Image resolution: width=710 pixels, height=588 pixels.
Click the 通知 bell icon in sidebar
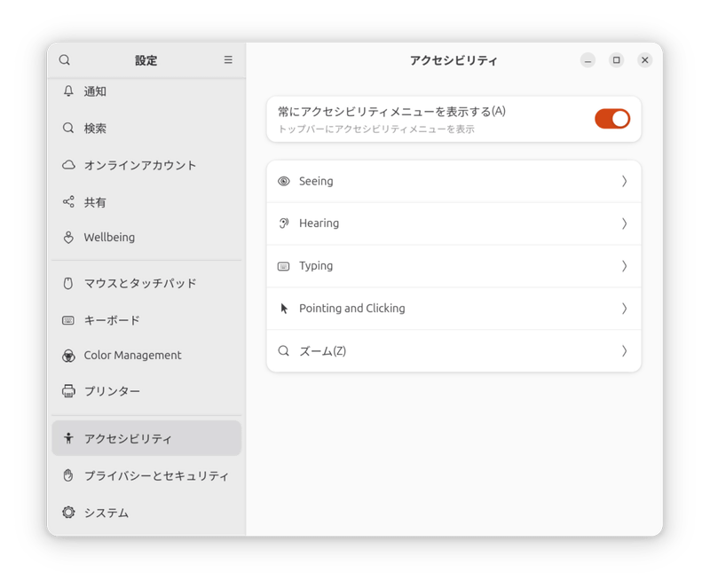pyautogui.click(x=67, y=91)
